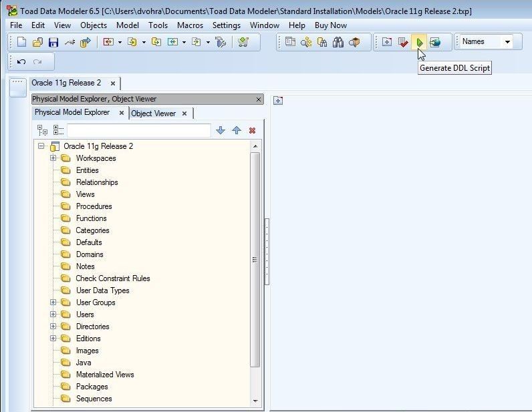This screenshot has width=532, height=412.
Task: Select the Relationships folder
Action: tap(97, 182)
